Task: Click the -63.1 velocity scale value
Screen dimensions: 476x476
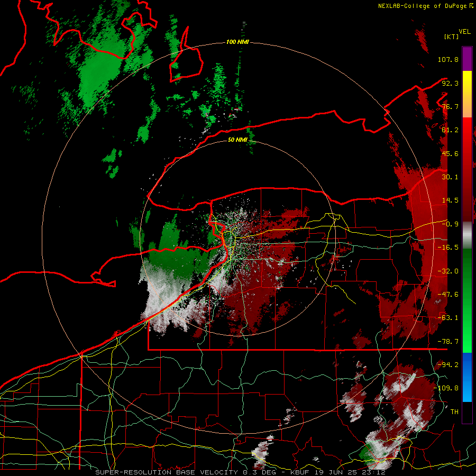Action: coord(448,318)
